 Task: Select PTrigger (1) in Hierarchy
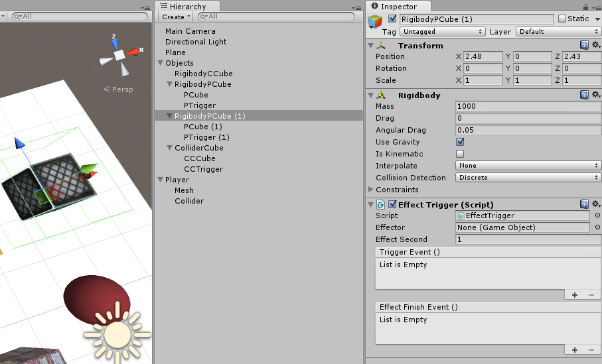[x=206, y=137]
